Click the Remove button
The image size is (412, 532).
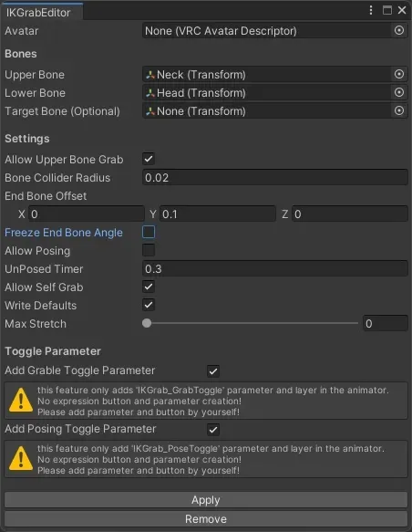(x=206, y=519)
